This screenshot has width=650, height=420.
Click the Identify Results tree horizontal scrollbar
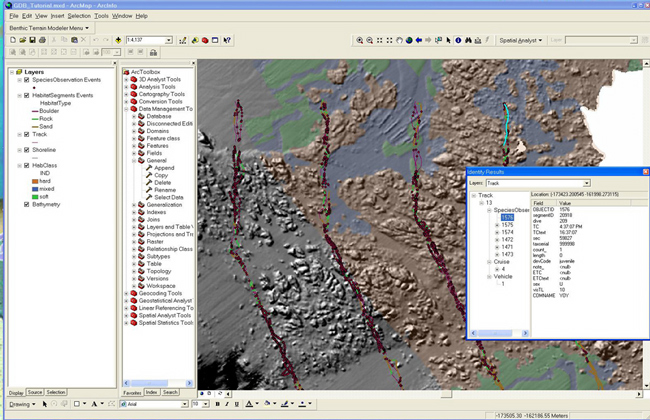(x=499, y=333)
